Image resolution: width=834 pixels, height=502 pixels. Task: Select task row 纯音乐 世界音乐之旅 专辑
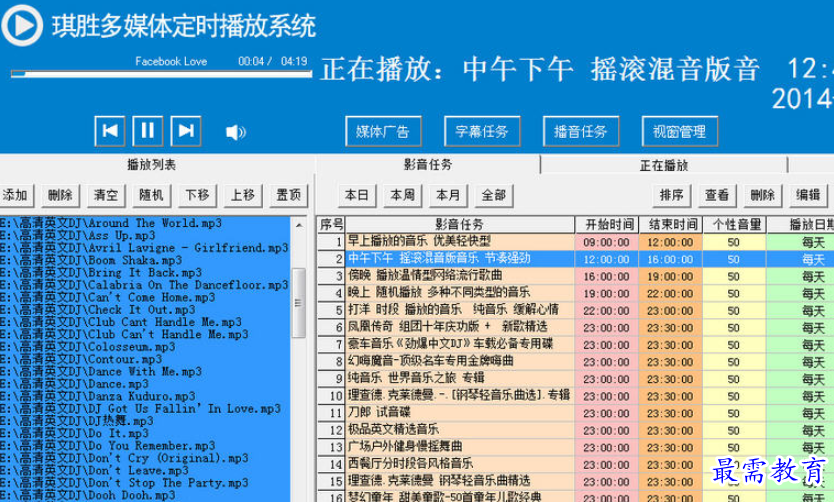[460, 379]
